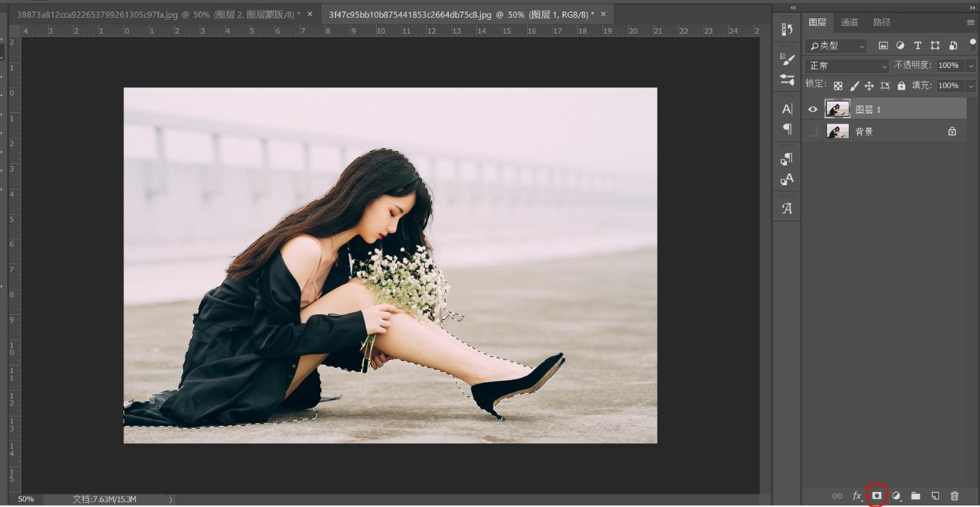Open the Character panel icon
Viewport: 980px width, 507px height.
pyautogui.click(x=786, y=108)
